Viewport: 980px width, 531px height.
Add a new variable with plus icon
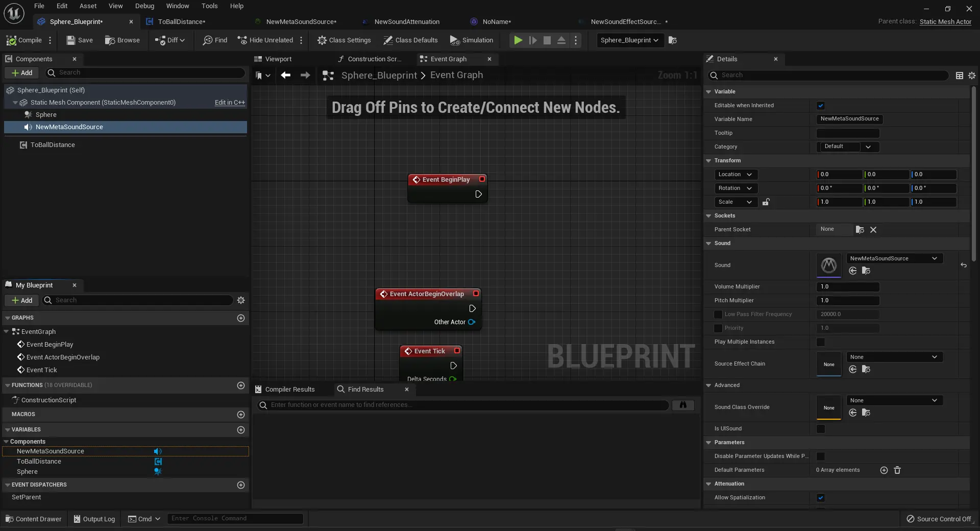[241, 430]
